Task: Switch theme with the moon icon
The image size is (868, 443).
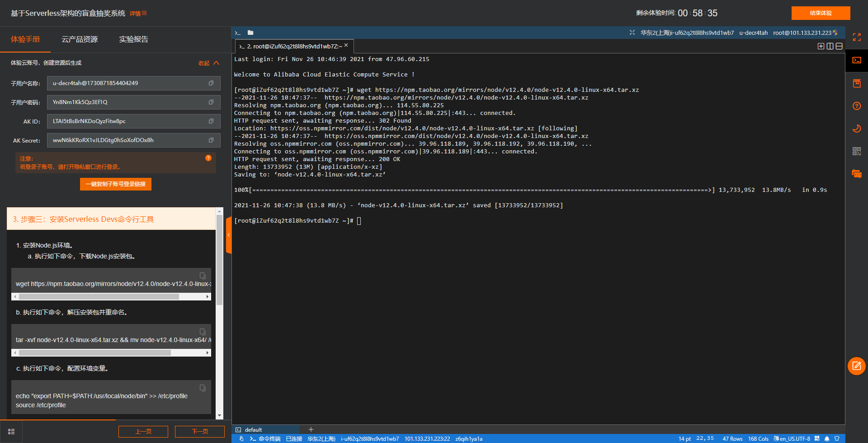Action: coord(857,129)
